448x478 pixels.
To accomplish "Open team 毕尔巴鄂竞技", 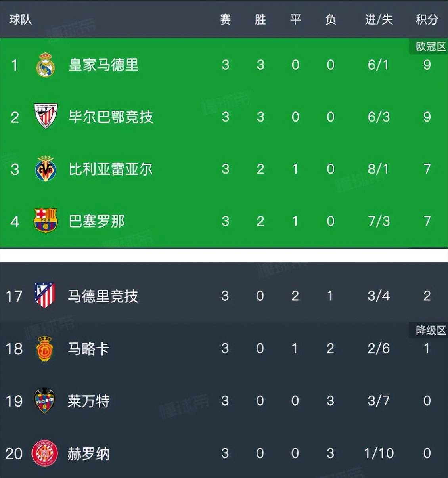I will point(111,117).
